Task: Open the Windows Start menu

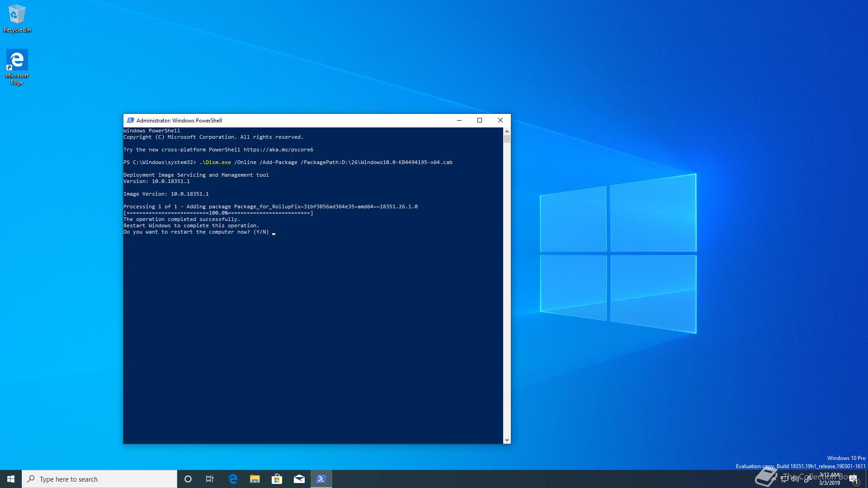Action: pos(11,479)
